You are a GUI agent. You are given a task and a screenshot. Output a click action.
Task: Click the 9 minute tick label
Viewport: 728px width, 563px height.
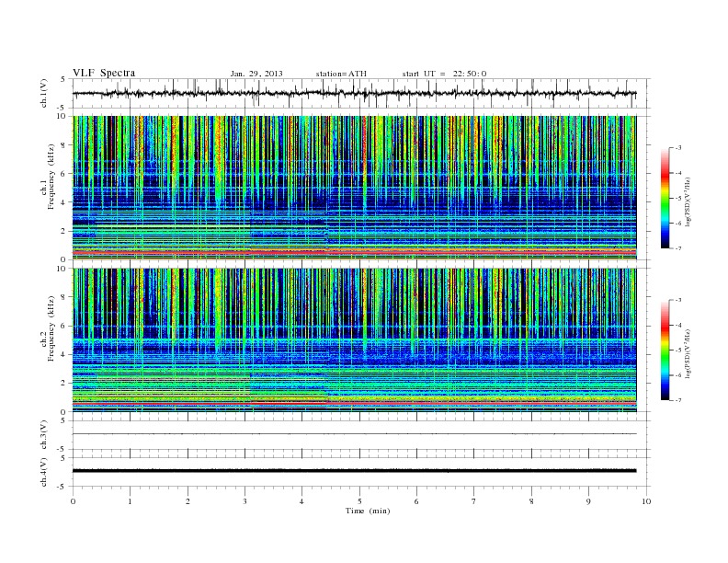[x=588, y=501]
